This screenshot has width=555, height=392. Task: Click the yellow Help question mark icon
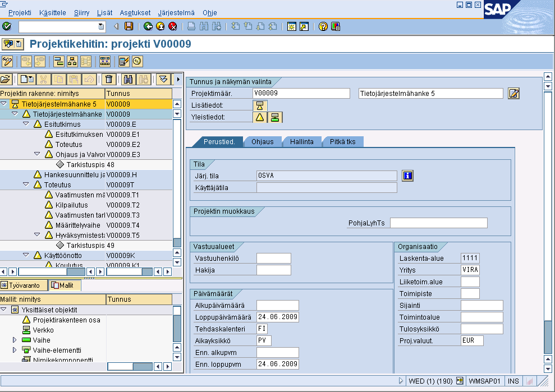[323, 26]
